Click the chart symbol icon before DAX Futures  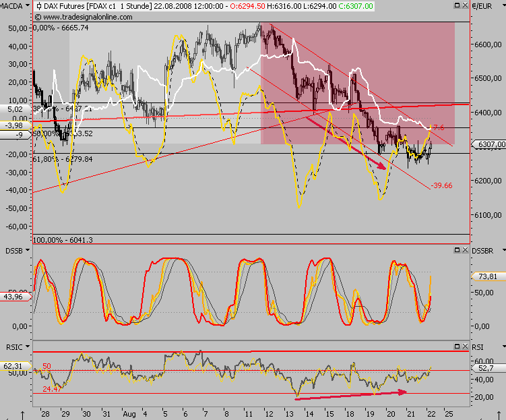[38, 6]
